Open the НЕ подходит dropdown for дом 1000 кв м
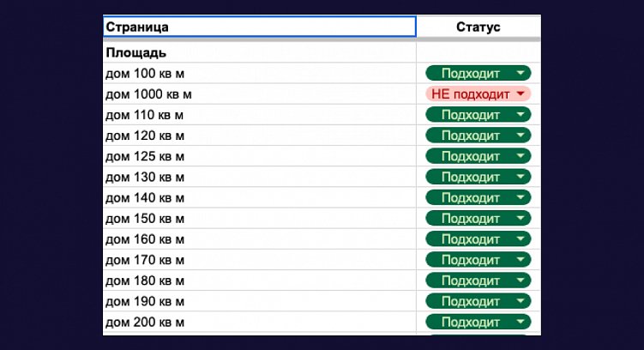 tap(478, 94)
